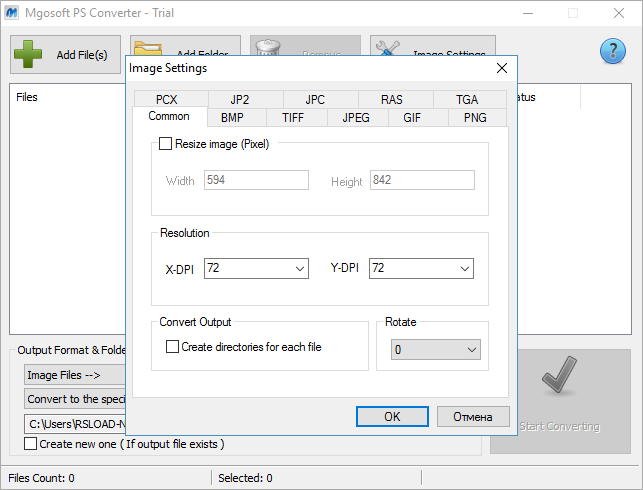Switch to the GIF tab
Viewport: 643px width, 490px height.
pyautogui.click(x=412, y=118)
